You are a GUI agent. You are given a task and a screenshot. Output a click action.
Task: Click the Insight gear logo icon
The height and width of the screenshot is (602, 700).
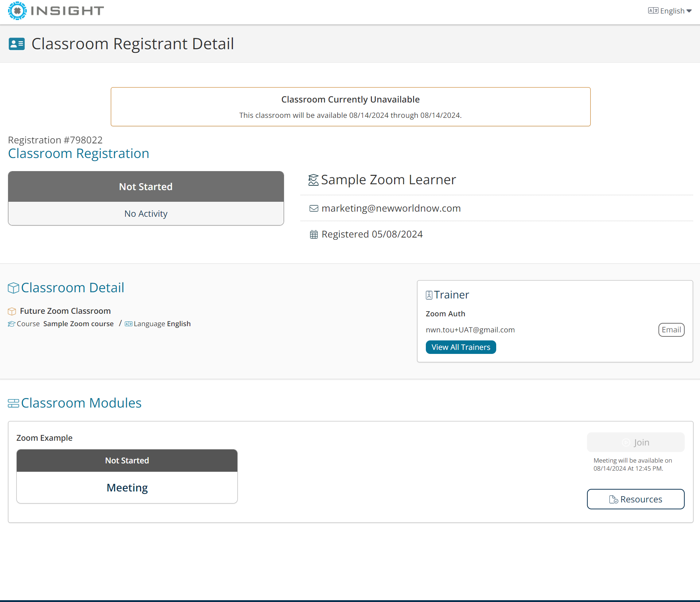point(17,11)
